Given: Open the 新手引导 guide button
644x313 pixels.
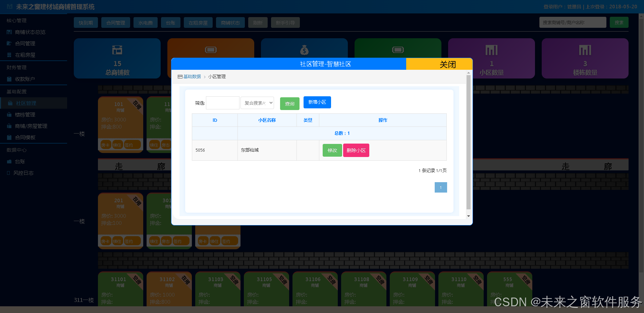Looking at the screenshot, I should (285, 23).
